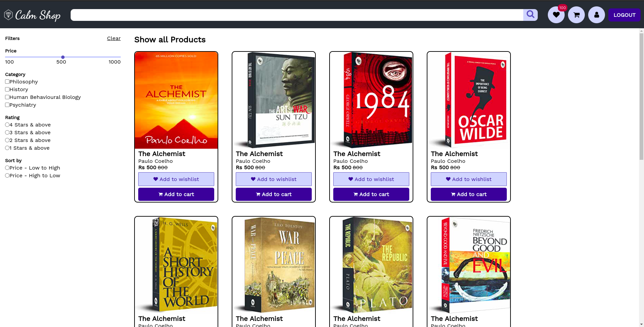644x327 pixels.
Task: Open the wishlist heart icon in header
Action: (556, 15)
